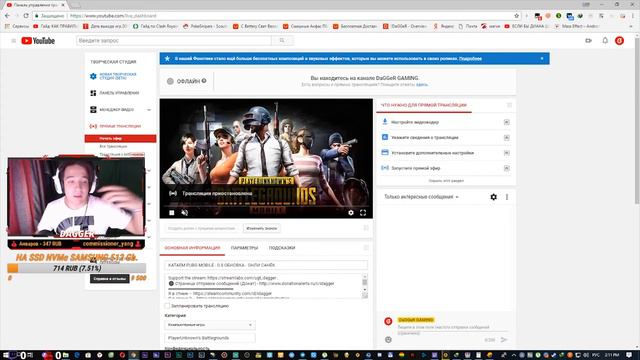Click the Запустите прямой эфир icon
This screenshot has height=360, width=640.
tap(384, 168)
